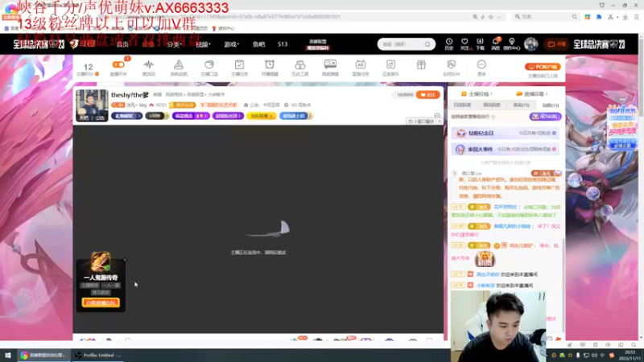Switch to the 钻粉(13) tab
The image size is (644, 362).
coord(551,105)
